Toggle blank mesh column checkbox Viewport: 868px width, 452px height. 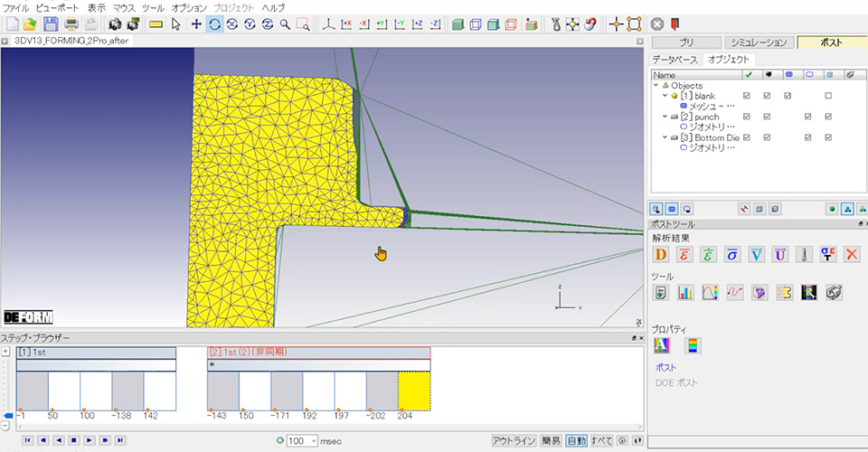[788, 96]
